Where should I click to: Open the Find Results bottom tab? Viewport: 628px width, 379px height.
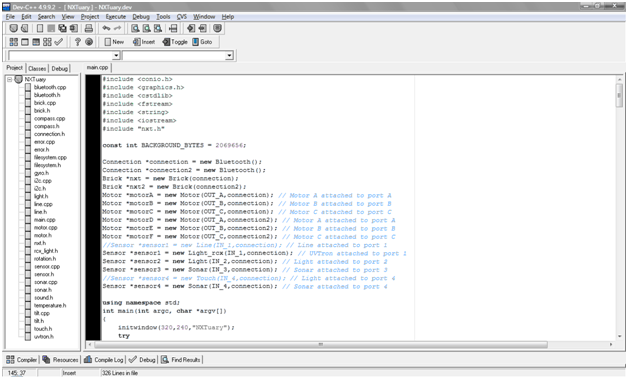(x=181, y=360)
